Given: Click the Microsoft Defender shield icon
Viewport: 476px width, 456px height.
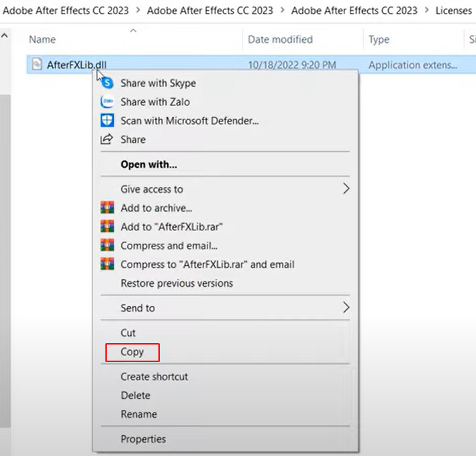Looking at the screenshot, I should coord(106,121).
